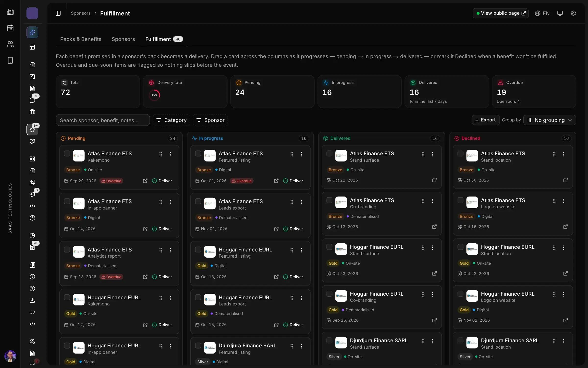Open the calendar icon in left rail
The width and height of the screenshot is (588, 368).
(10, 28)
